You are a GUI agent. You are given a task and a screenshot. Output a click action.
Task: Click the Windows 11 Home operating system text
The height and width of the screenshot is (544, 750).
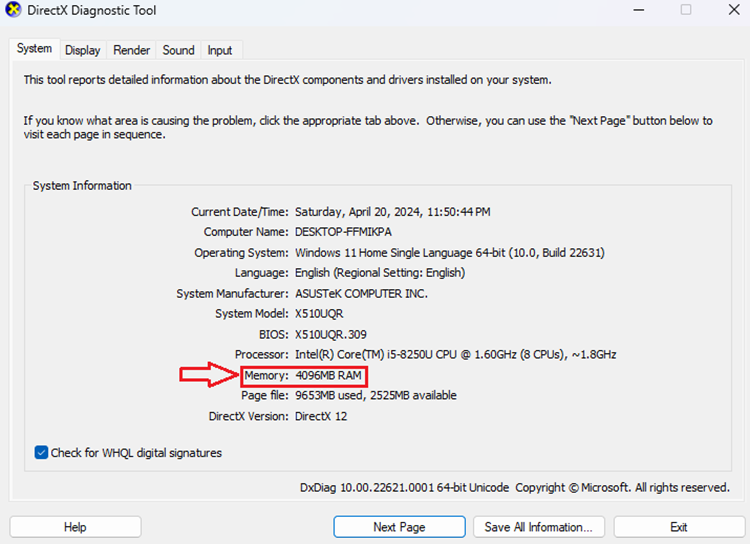tap(449, 253)
